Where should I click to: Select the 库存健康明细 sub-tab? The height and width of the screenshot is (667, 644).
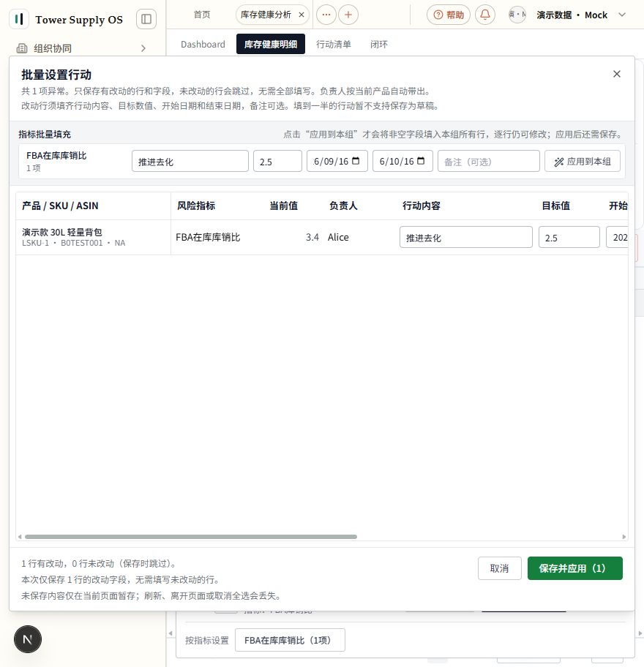coord(270,44)
